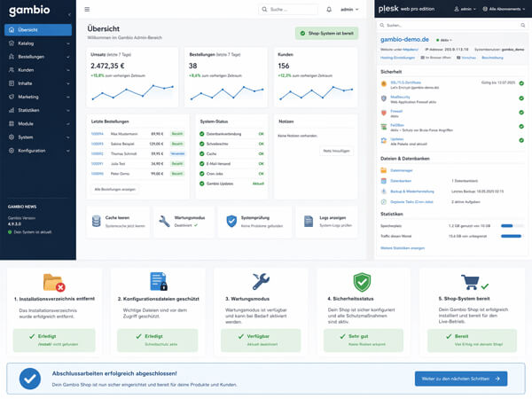
Task: Open Geplante Tasks (Cron-Jobs) link
Action: [411, 202]
